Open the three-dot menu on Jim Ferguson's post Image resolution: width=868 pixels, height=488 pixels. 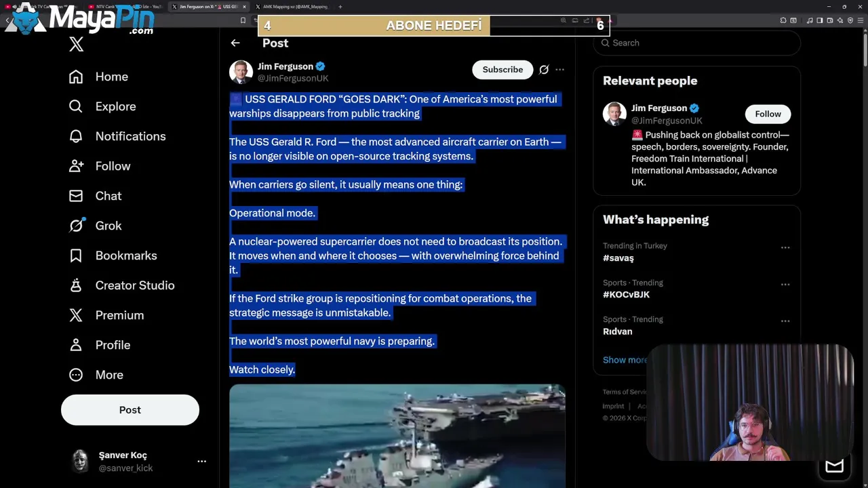[x=559, y=70]
